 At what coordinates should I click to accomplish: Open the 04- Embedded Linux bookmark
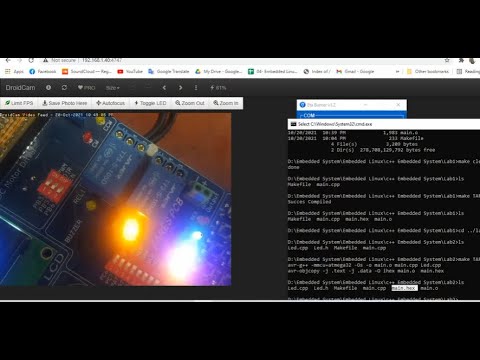click(x=272, y=72)
